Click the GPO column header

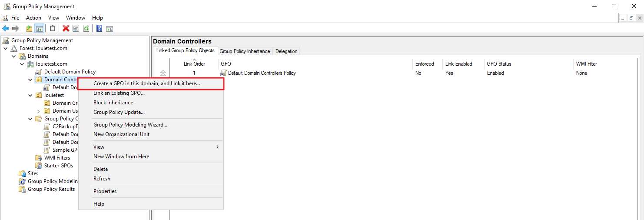coord(315,64)
